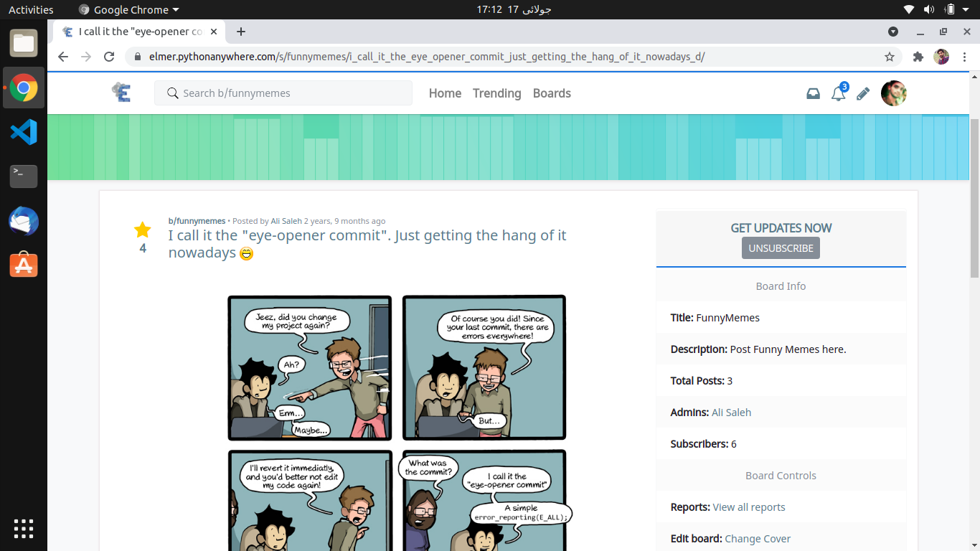Image resolution: width=980 pixels, height=551 pixels.
Task: Launch Visual Studio Code from dock
Action: (x=24, y=132)
